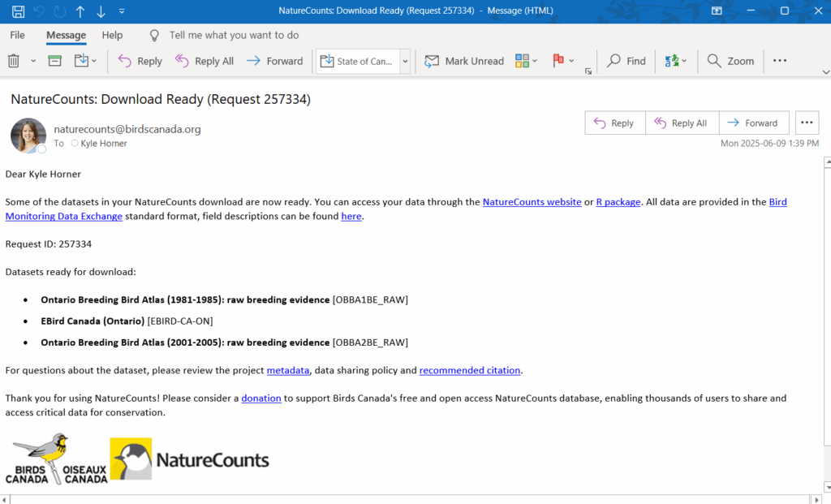The image size is (831, 504).
Task: Click the Undo arrow in title bar
Action: click(x=39, y=11)
